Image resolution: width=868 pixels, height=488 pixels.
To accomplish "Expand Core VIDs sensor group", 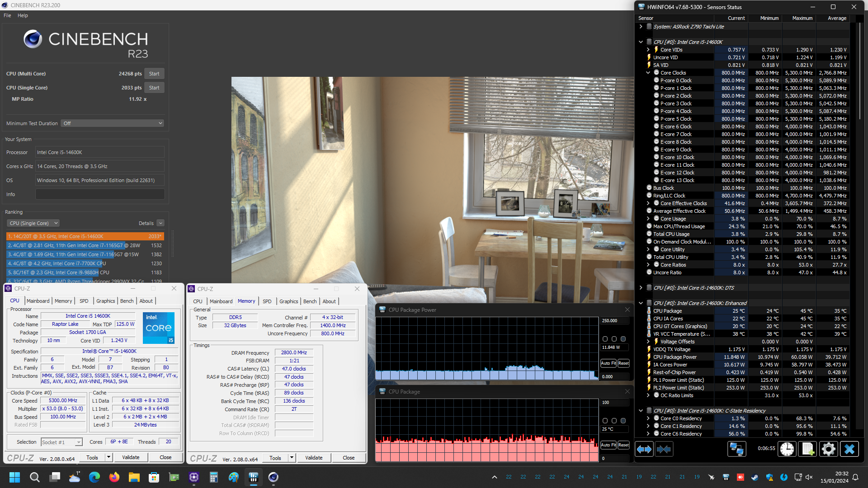I will (648, 50).
